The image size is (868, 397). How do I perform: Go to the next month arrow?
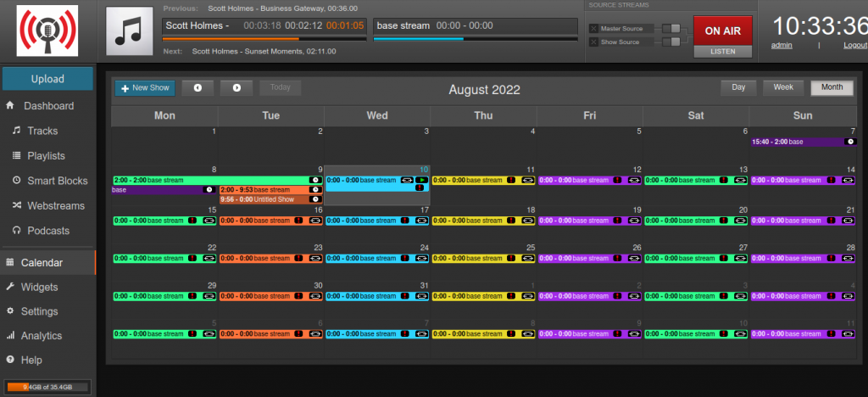[x=236, y=88]
